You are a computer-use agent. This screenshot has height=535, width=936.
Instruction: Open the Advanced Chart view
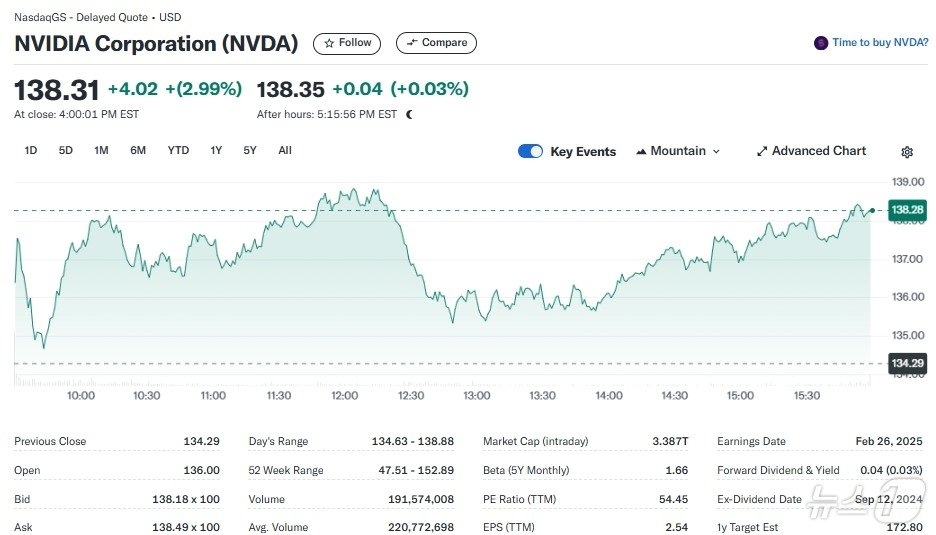[x=811, y=151]
